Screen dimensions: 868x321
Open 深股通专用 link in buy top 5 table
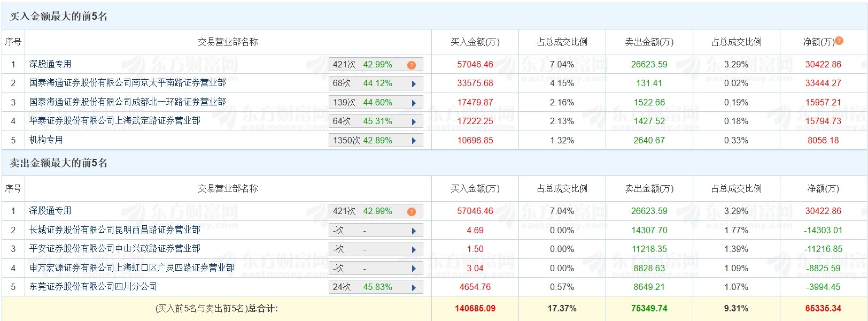(50, 64)
